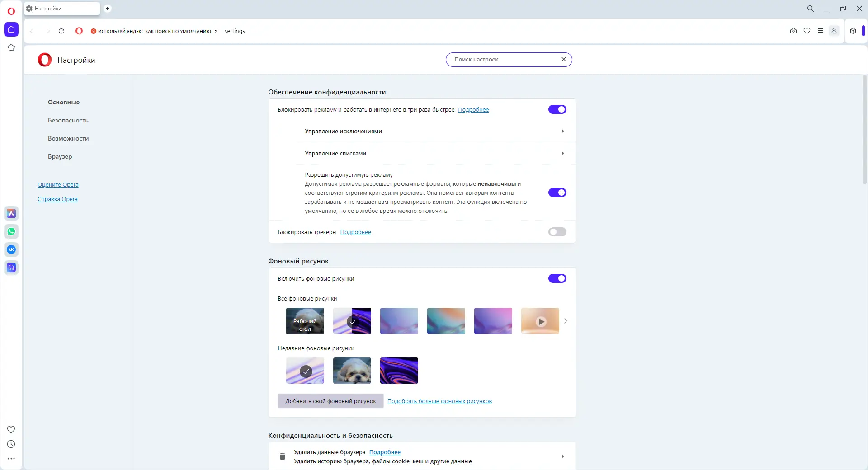The image size is (868, 470).
Task: Open the Easy Setup panel
Action: [821, 31]
